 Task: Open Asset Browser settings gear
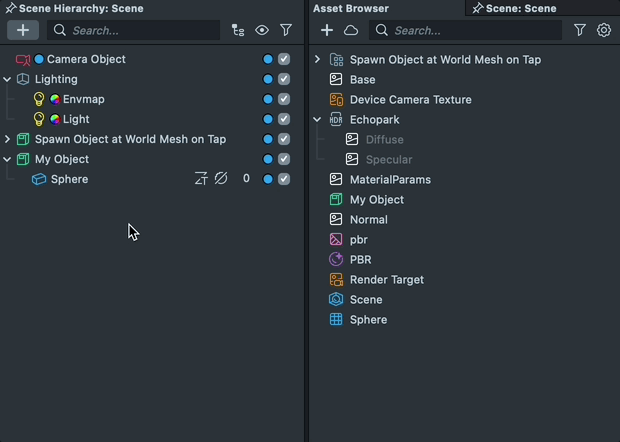[x=604, y=31]
